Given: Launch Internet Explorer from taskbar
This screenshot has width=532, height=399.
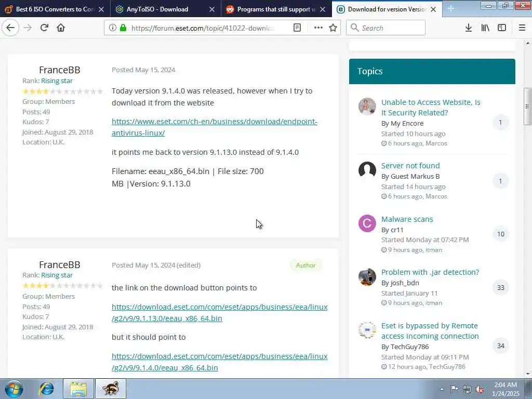Looking at the screenshot, I should tap(46, 389).
